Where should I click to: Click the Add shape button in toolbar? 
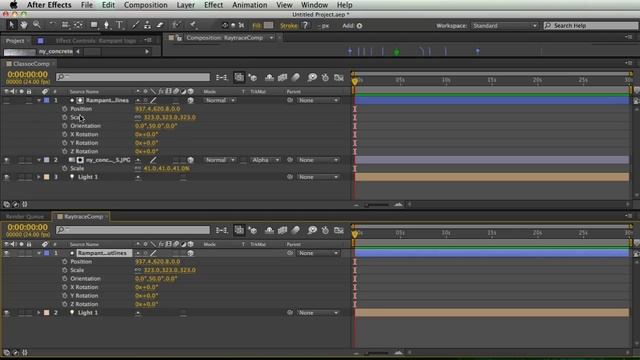359,25
